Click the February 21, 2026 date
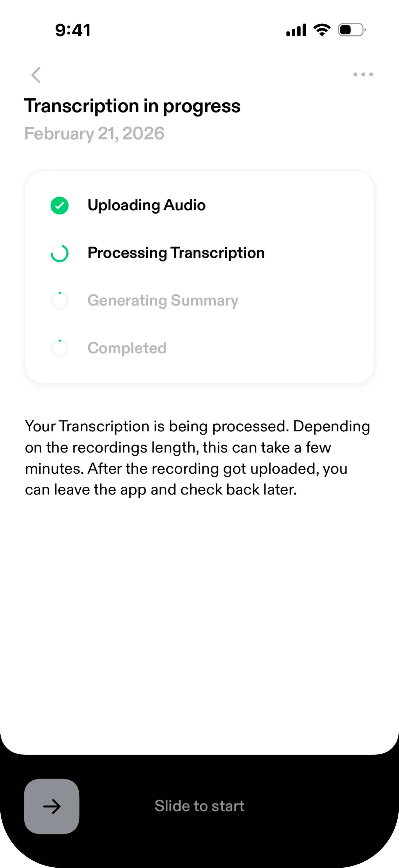The height and width of the screenshot is (868, 399). point(94,133)
